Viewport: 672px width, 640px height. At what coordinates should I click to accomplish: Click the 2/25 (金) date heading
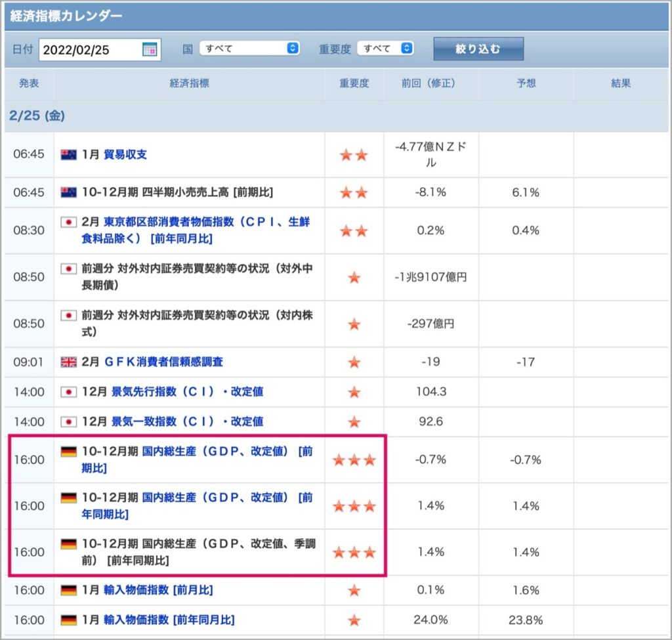point(37,116)
